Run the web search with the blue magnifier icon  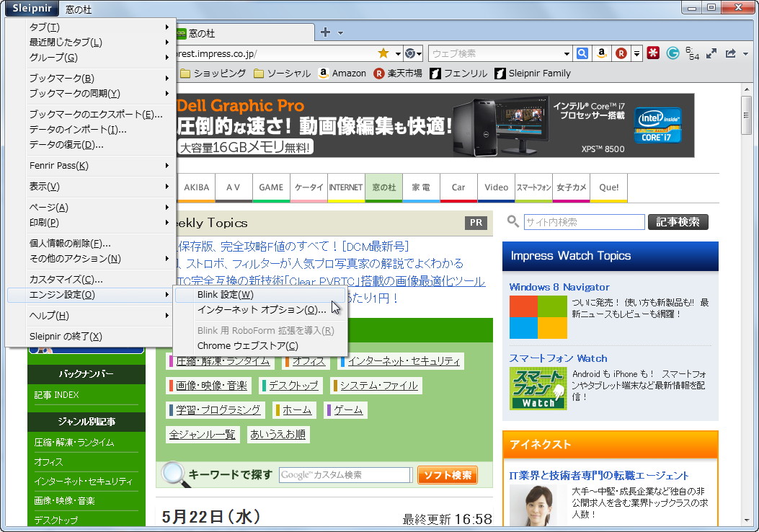tap(582, 53)
